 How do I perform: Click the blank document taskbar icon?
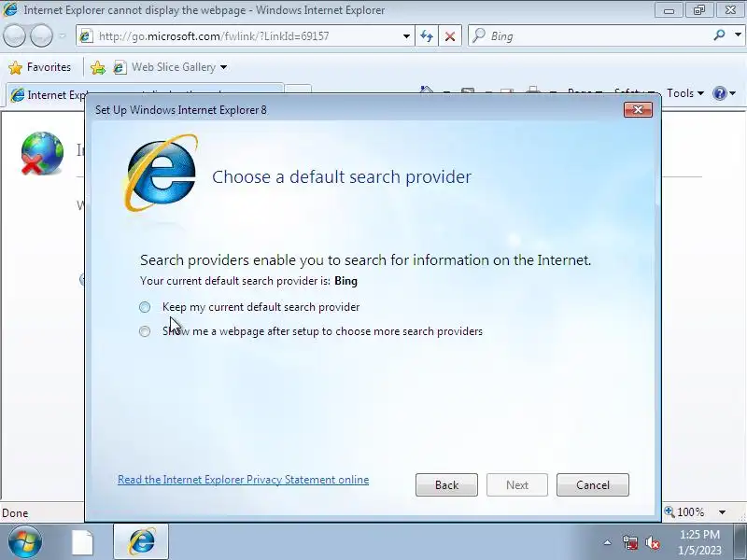(x=82, y=542)
